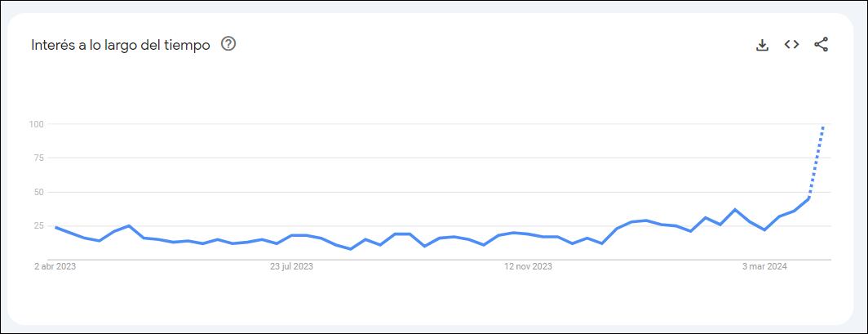Click the 100 label on the Y axis
Viewport: 868px width, 334px height.
[35, 124]
